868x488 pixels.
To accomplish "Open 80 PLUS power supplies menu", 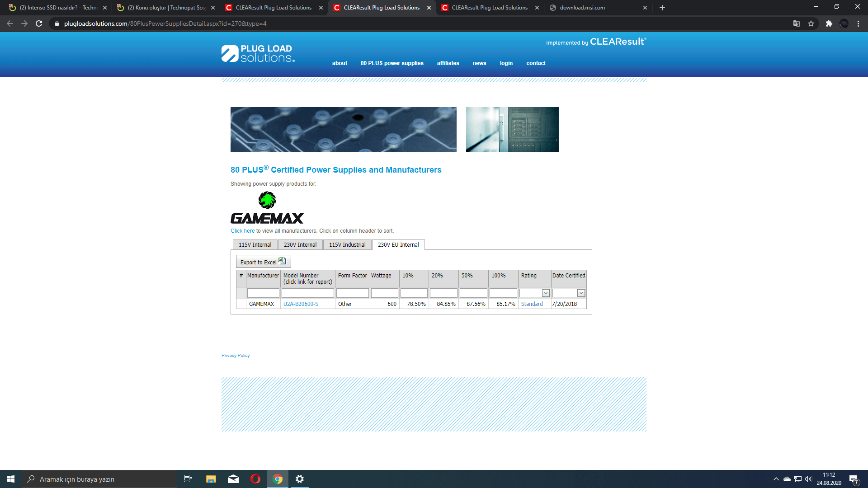I will click(392, 63).
